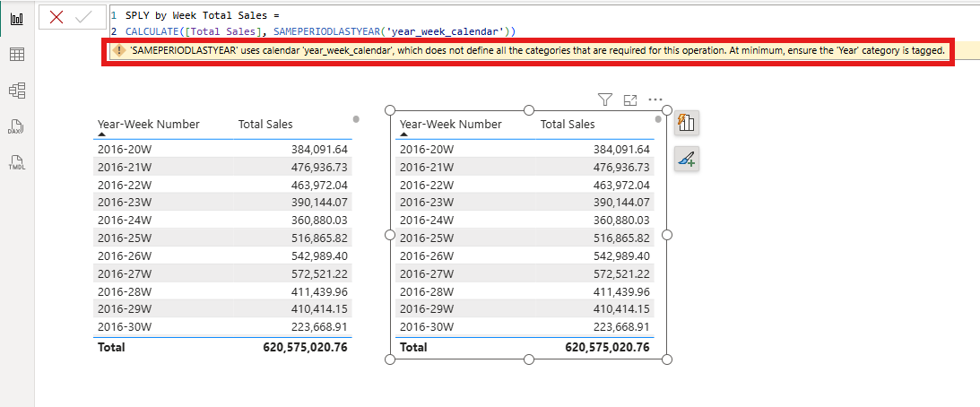Image resolution: width=980 pixels, height=407 pixels.
Task: Click 476,936.73 value in left table
Action: [x=319, y=167]
